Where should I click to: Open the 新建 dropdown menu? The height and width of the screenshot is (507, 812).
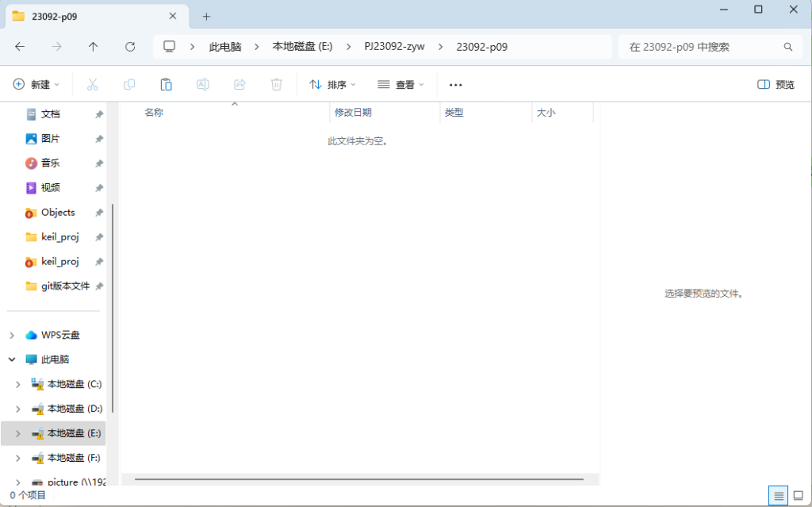[x=36, y=84]
